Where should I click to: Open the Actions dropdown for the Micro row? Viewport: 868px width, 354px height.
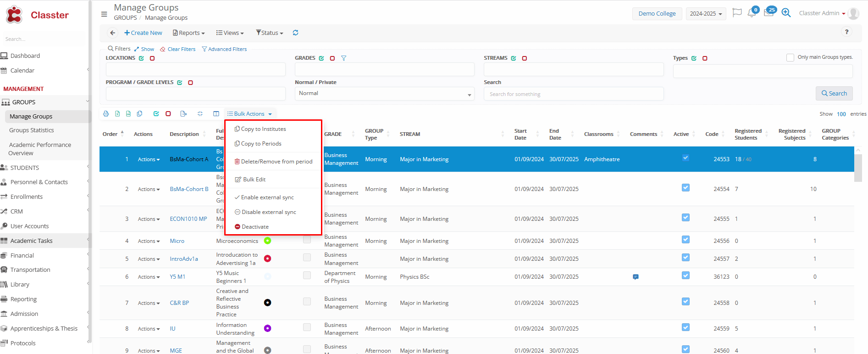coord(149,241)
